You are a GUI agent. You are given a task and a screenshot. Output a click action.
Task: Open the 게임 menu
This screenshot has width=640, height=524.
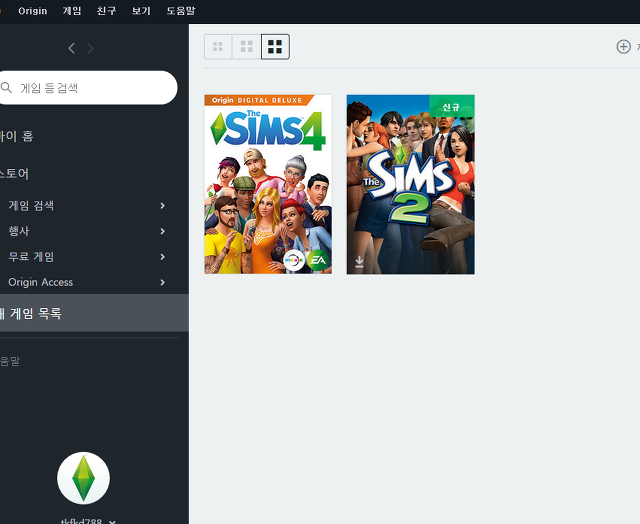click(72, 11)
